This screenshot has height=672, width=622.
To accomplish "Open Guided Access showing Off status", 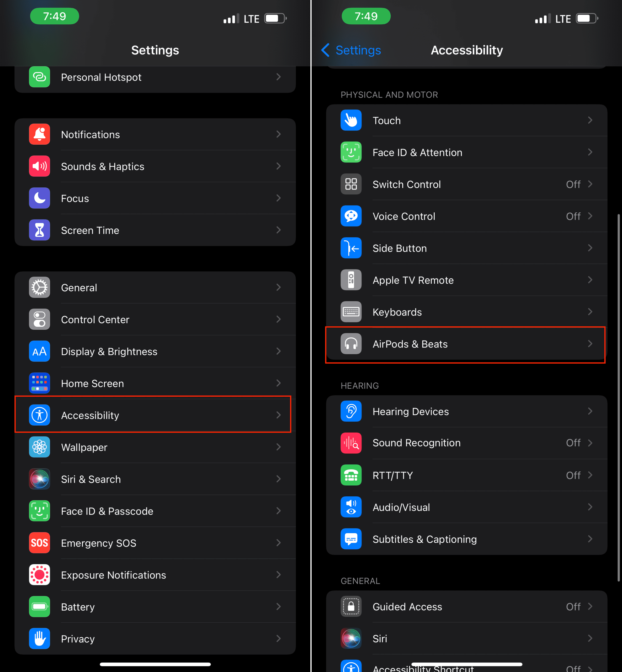I will click(466, 607).
